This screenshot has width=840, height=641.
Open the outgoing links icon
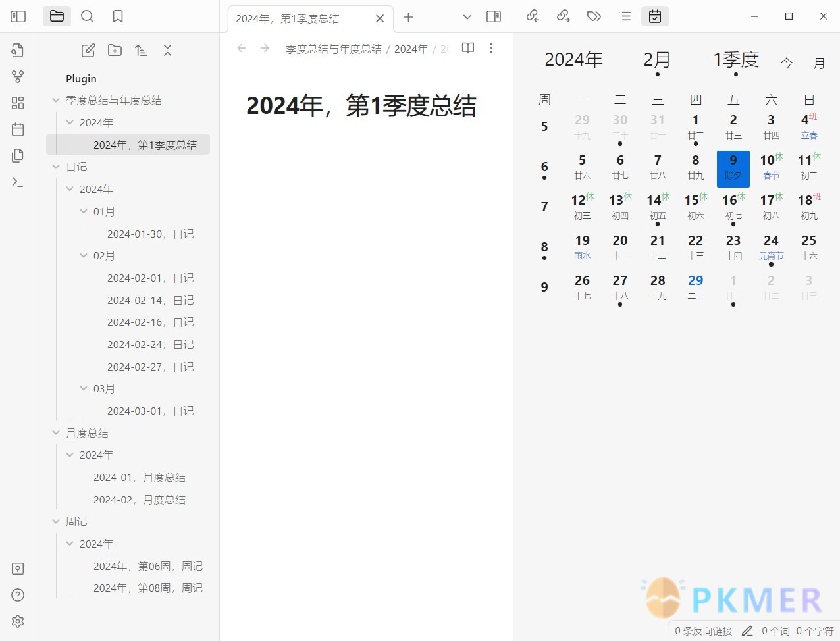coord(563,16)
